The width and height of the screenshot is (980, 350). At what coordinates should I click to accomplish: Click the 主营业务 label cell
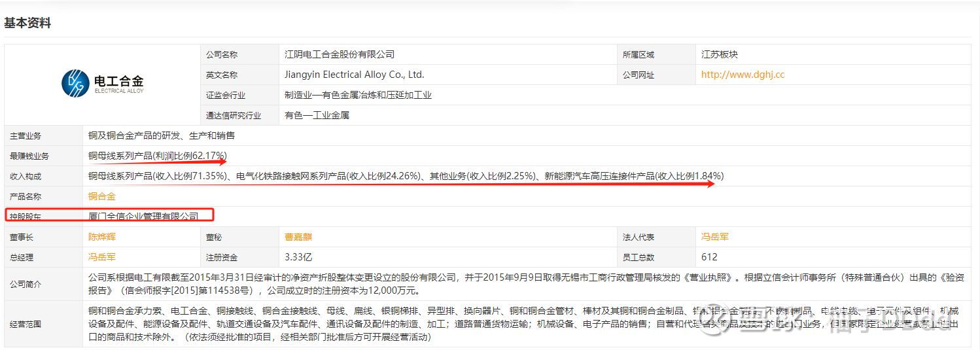pos(44,136)
